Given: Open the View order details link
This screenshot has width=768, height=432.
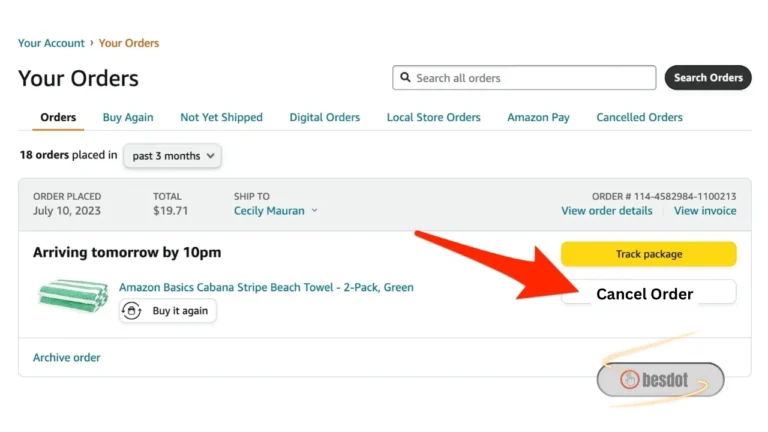Looking at the screenshot, I should [x=606, y=211].
